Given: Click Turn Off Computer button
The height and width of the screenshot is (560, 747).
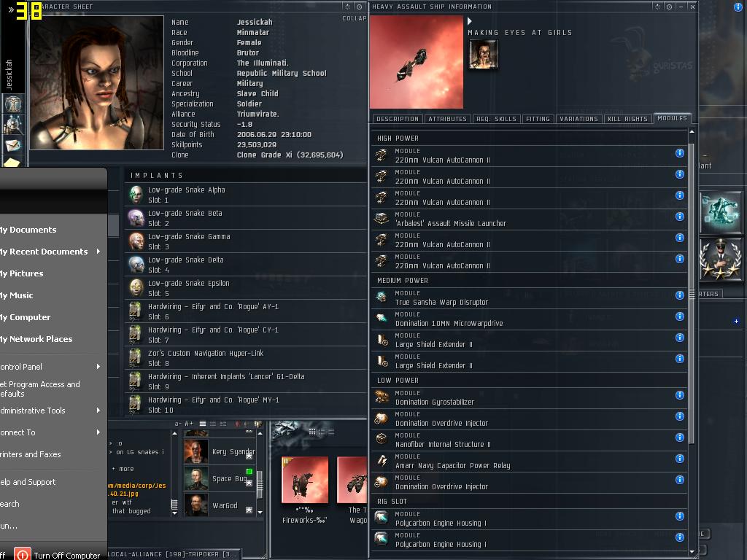Looking at the screenshot, I should pyautogui.click(x=57, y=555).
